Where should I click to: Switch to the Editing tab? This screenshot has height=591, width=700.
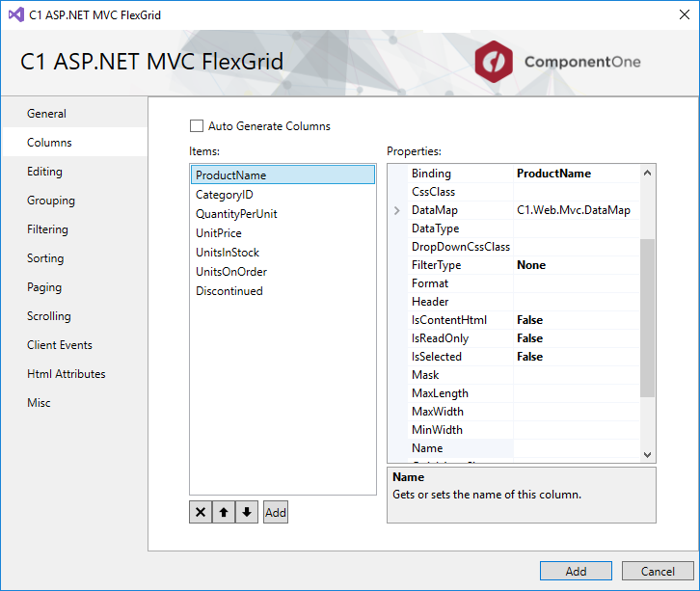(44, 172)
